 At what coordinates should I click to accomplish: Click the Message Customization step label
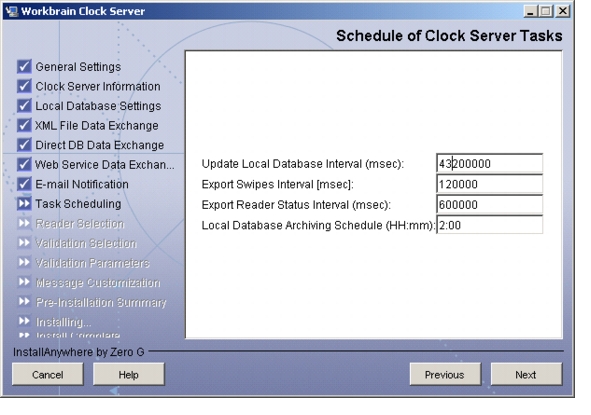98,283
